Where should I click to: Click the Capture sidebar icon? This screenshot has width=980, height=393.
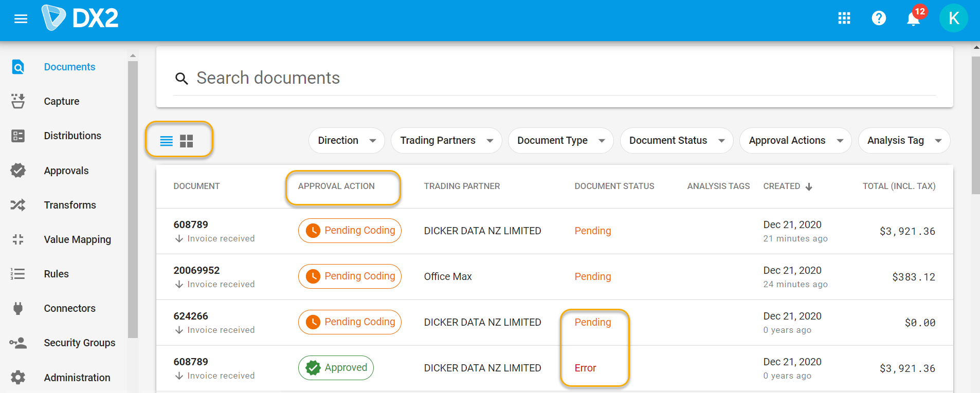pos(18,101)
